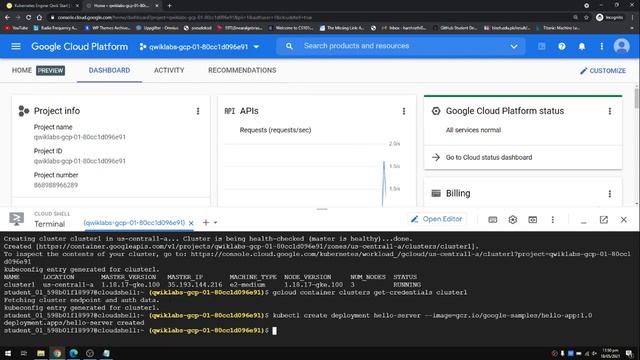
Task: Click the Open Editor button
Action: (436, 219)
